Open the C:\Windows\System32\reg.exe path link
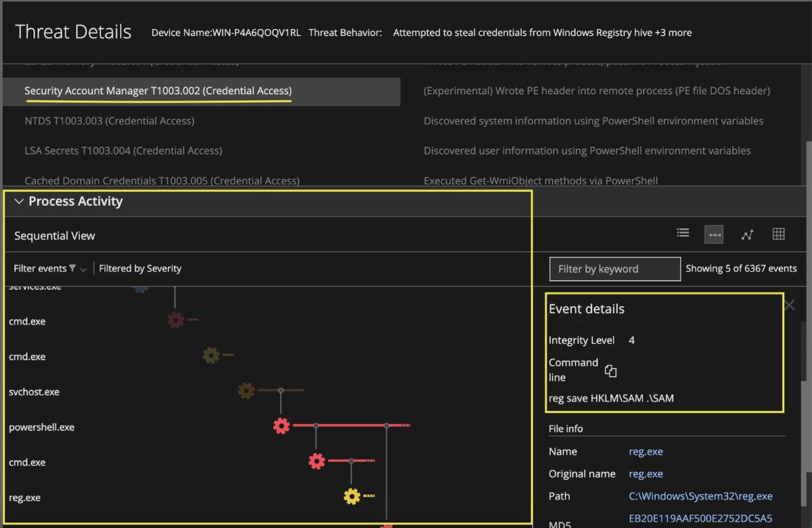The height and width of the screenshot is (528, 812). click(700, 496)
